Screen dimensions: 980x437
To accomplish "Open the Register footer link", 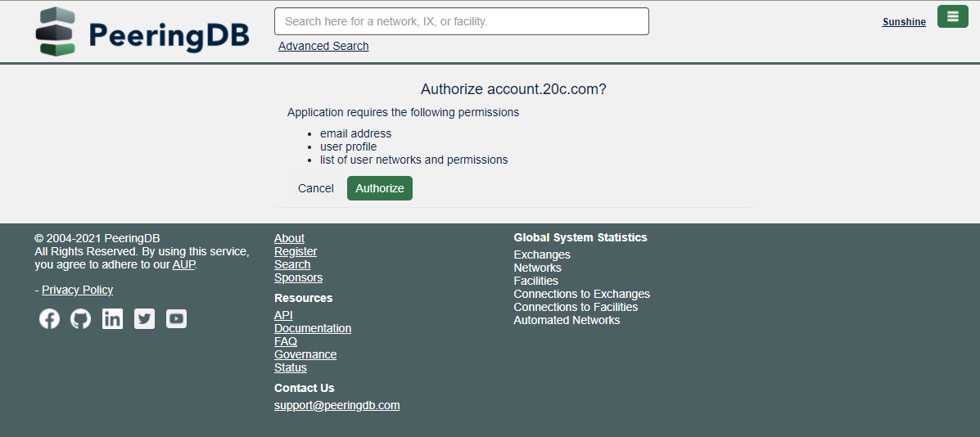I will [x=296, y=251].
